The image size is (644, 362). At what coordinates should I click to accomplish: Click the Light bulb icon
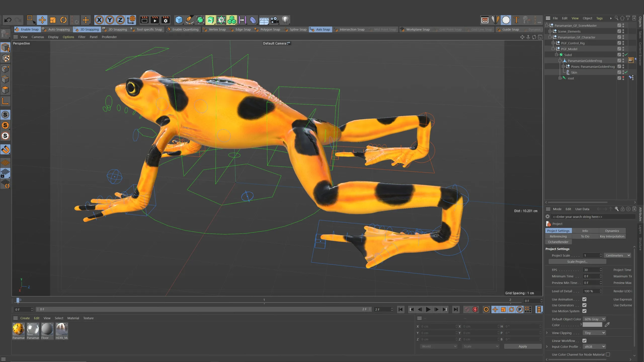click(x=285, y=20)
